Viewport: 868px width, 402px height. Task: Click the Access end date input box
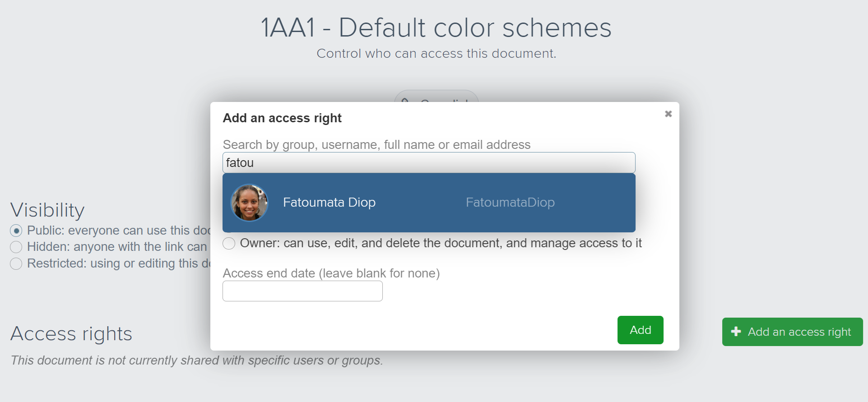pos(302,291)
